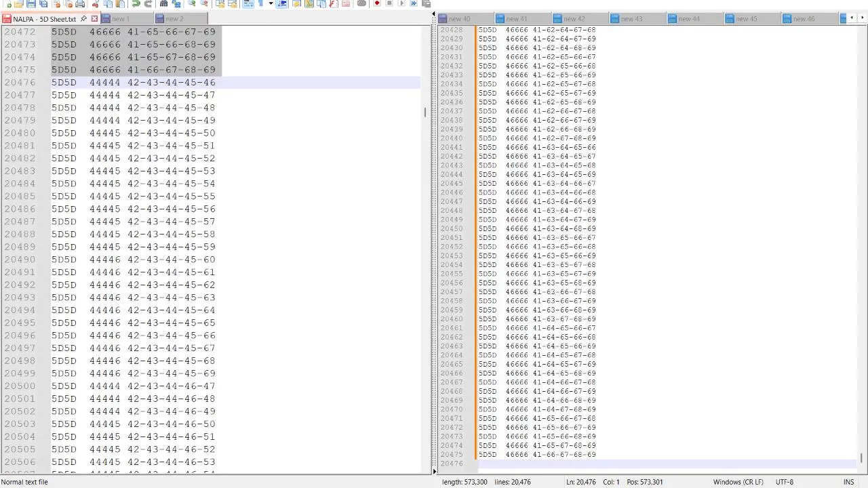Click the Copy toolbar icon
This screenshot has width=868, height=488.
tap(108, 3)
